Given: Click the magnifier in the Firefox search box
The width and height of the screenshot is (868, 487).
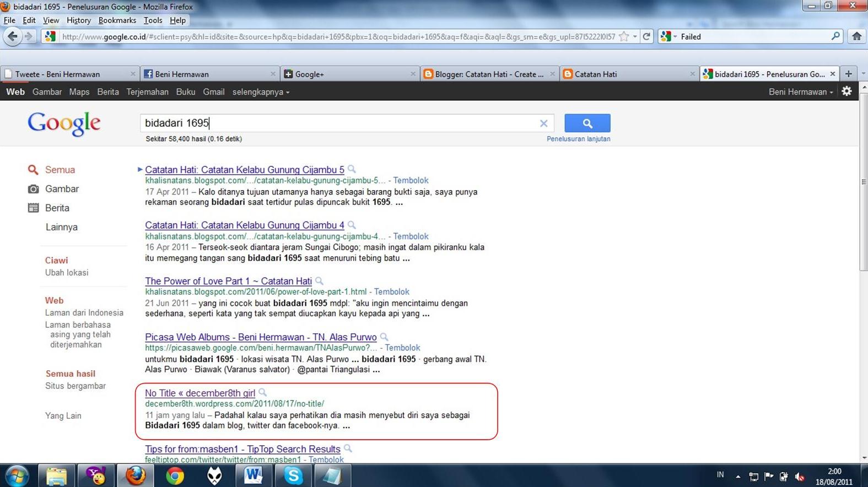Looking at the screenshot, I should pyautogui.click(x=835, y=36).
